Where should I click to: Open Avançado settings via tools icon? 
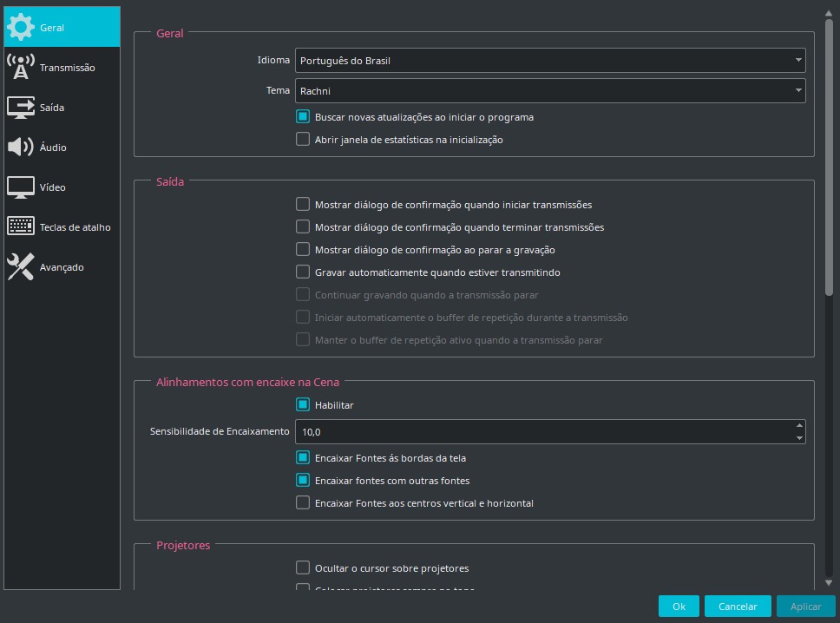coord(21,267)
